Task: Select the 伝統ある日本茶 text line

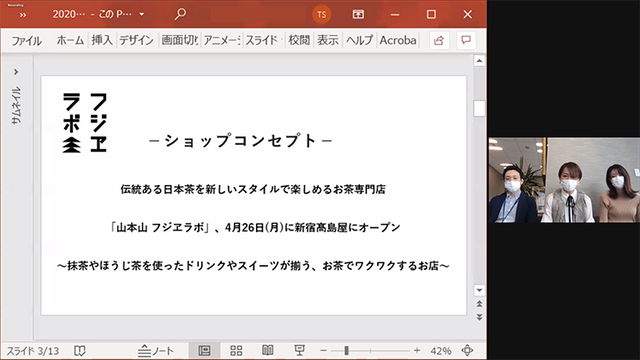Action: tap(253, 189)
